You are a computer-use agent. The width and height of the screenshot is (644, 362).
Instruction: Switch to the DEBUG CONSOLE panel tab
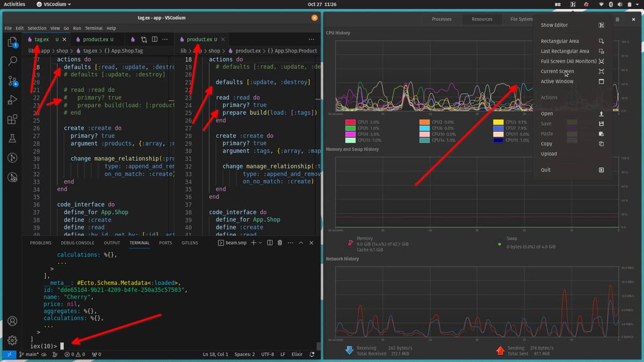78,243
